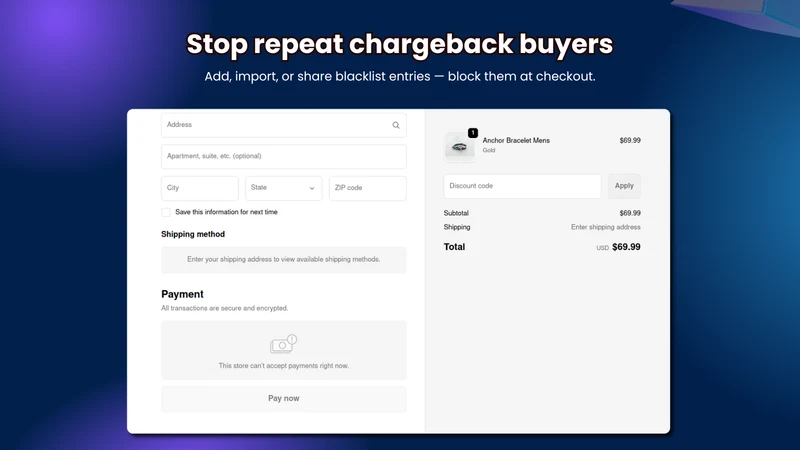Focus the Address input field

[284, 125]
